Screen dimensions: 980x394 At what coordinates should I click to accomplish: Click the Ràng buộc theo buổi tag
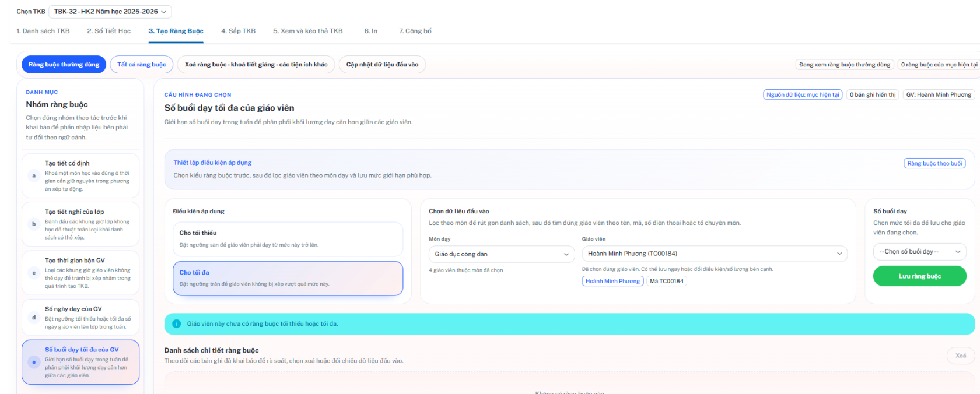click(935, 163)
